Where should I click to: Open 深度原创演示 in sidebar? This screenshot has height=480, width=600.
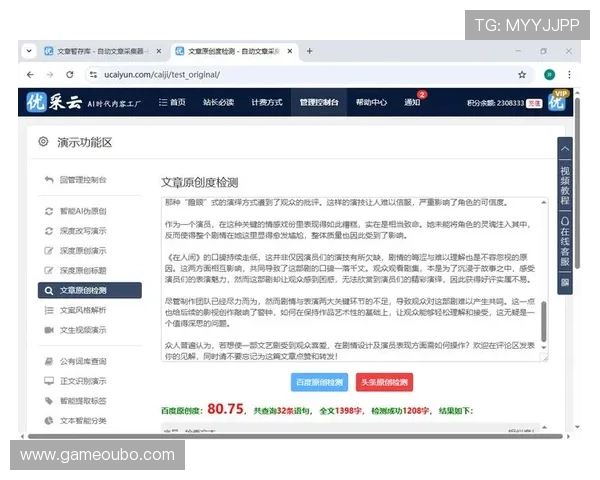(75, 251)
